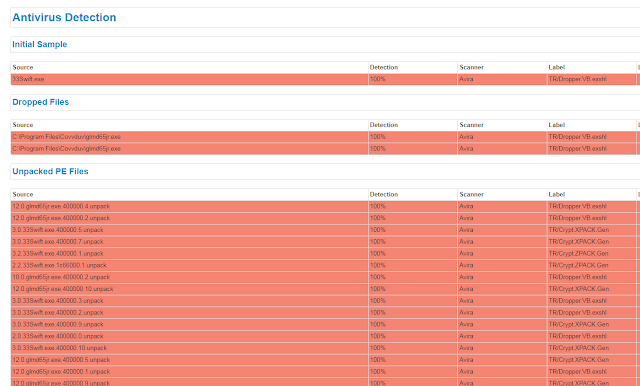
Task: Click label for 12.0.glmd65jr.exe.400000.1.unpack row
Action: click(591, 372)
